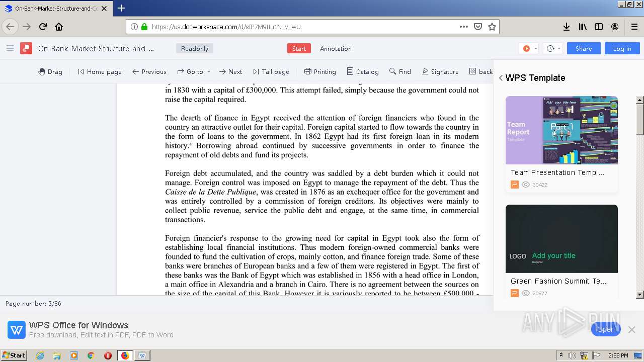Add a Signature

point(440,71)
